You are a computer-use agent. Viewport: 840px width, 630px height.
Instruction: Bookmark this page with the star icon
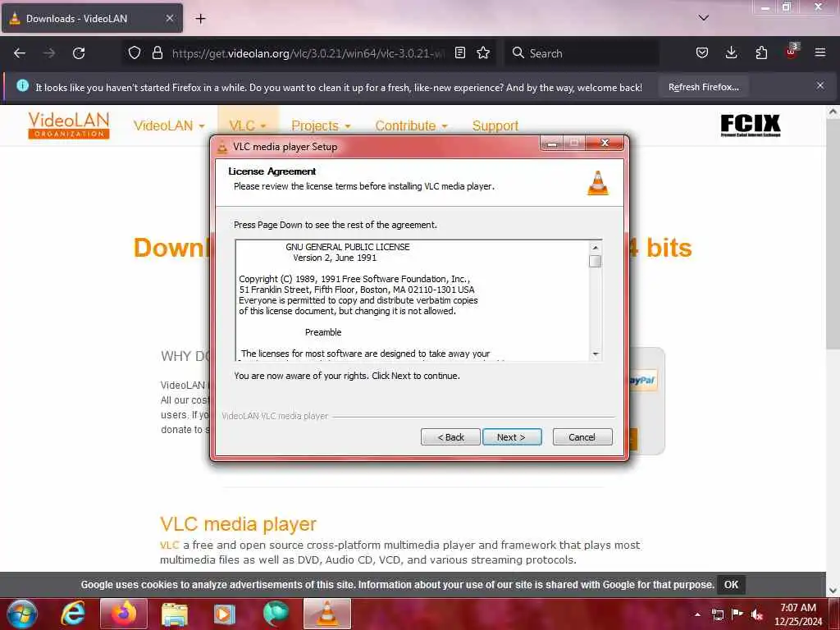tap(483, 52)
